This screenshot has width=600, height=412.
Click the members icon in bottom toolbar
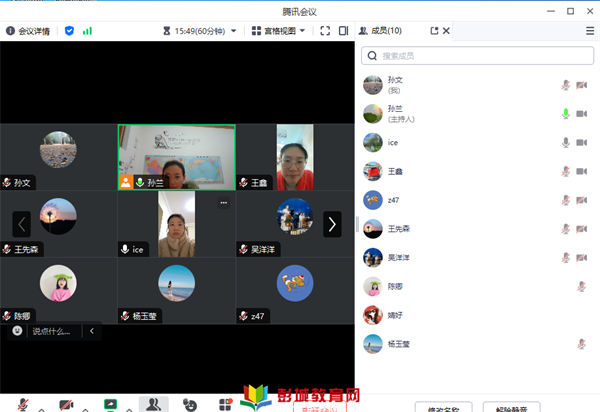pos(153,404)
